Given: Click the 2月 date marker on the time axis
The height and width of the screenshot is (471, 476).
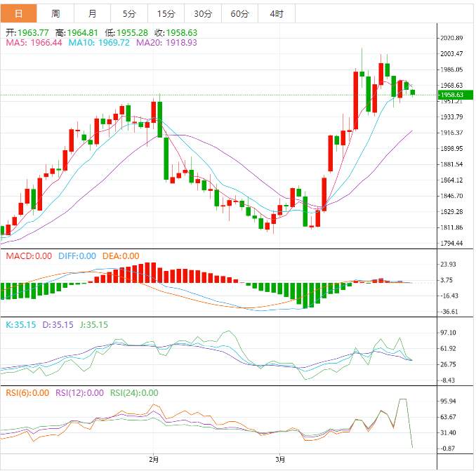Looking at the screenshot, I should (x=154, y=460).
